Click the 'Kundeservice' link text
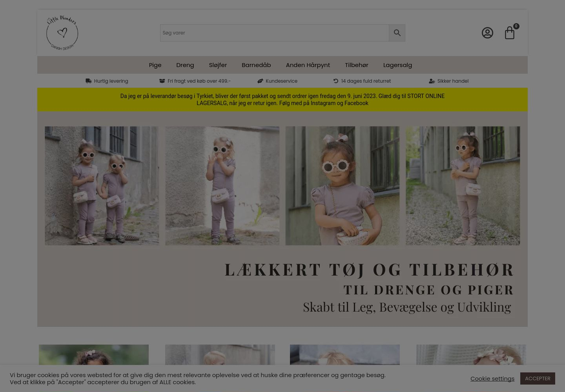Viewport: 565px width, 392px height. 281,81
